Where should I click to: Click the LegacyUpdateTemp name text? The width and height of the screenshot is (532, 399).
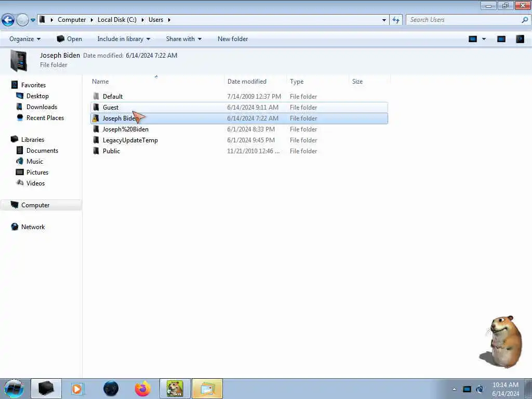pos(130,140)
